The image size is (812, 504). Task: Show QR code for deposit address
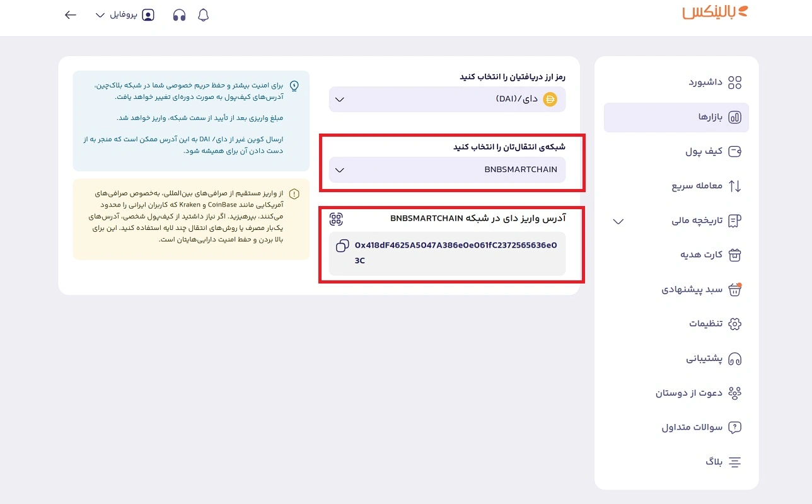click(337, 219)
